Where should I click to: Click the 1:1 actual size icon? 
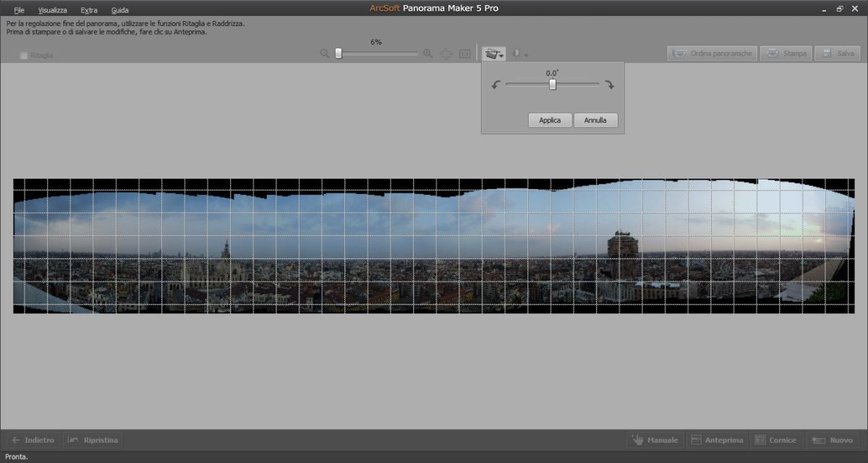(464, 54)
